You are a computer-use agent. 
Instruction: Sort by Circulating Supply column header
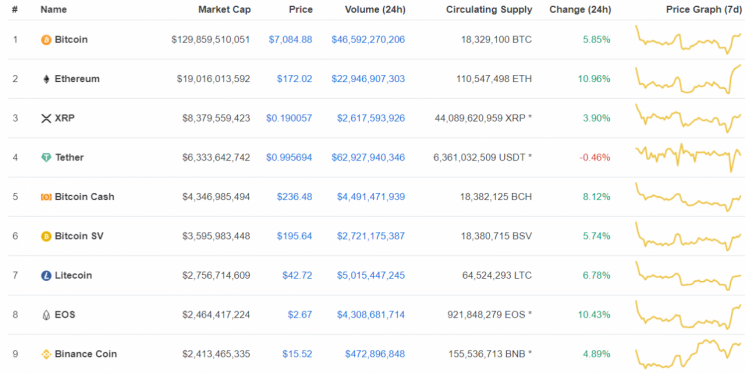click(489, 10)
